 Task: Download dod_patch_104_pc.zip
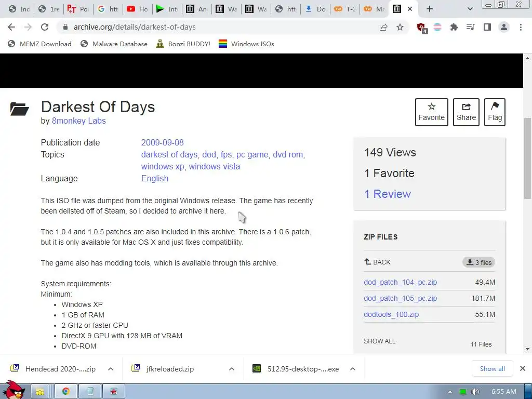(x=401, y=282)
